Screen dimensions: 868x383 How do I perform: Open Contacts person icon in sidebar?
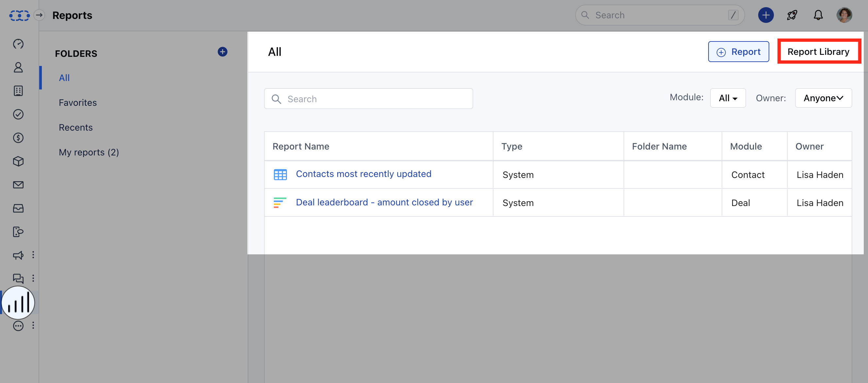coord(18,67)
